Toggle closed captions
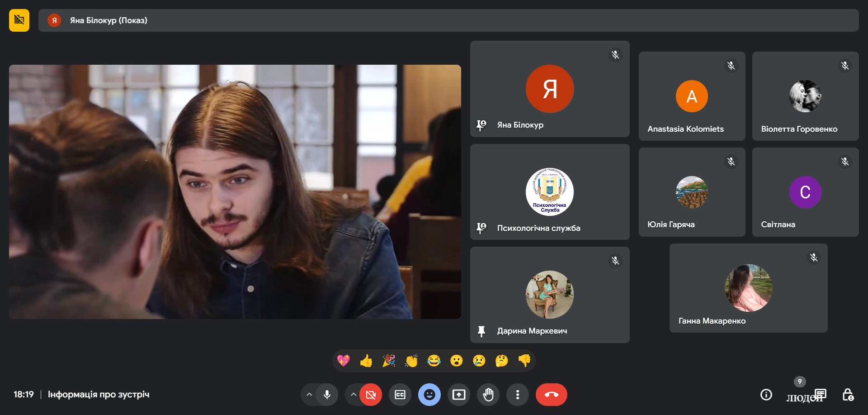868x415 pixels. (x=400, y=395)
